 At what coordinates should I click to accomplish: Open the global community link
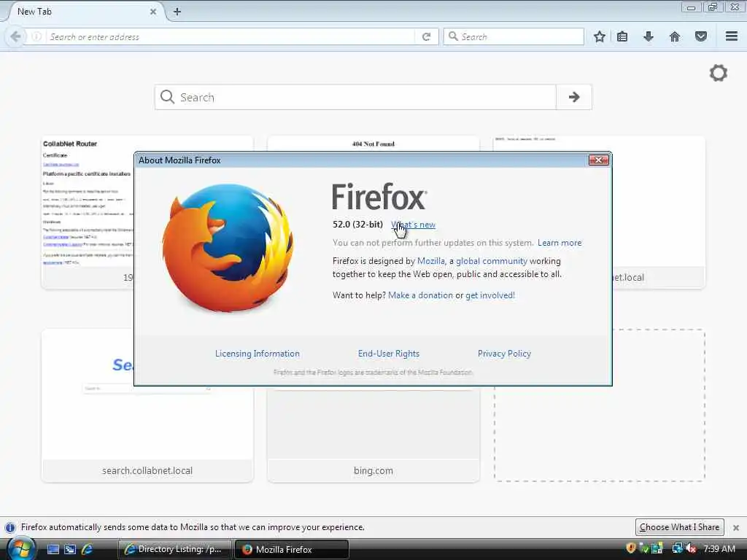pyautogui.click(x=492, y=261)
